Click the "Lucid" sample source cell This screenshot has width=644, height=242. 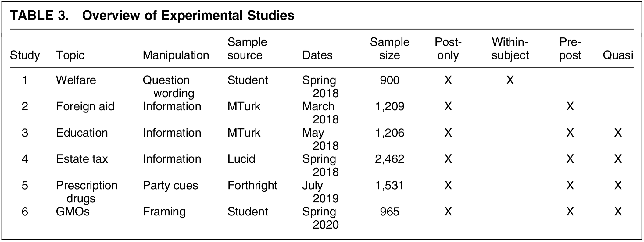(x=241, y=159)
